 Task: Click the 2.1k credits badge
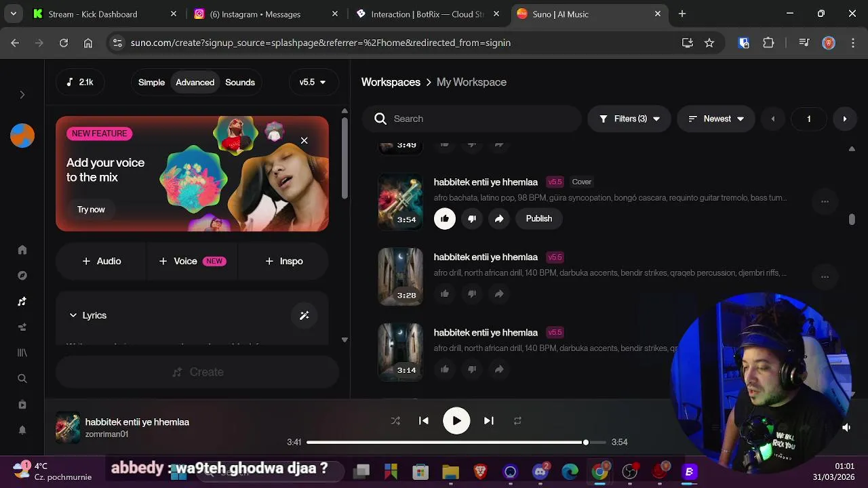[80, 82]
